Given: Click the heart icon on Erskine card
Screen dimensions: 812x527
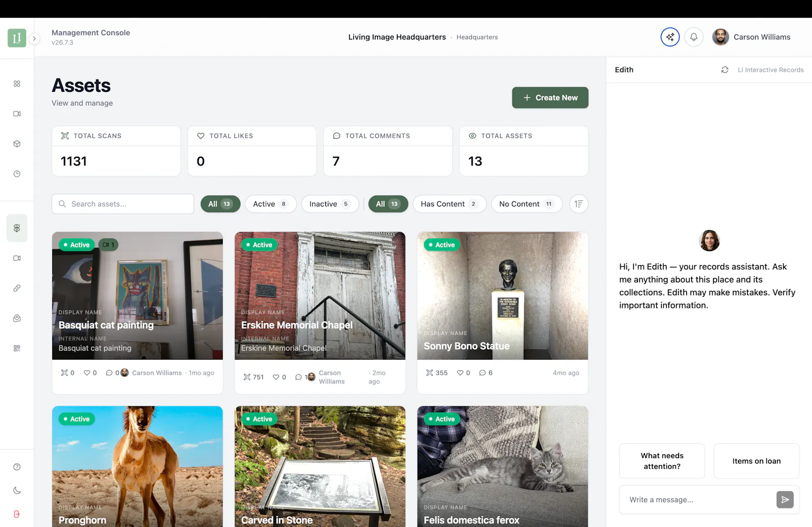Looking at the screenshot, I should [x=276, y=377].
